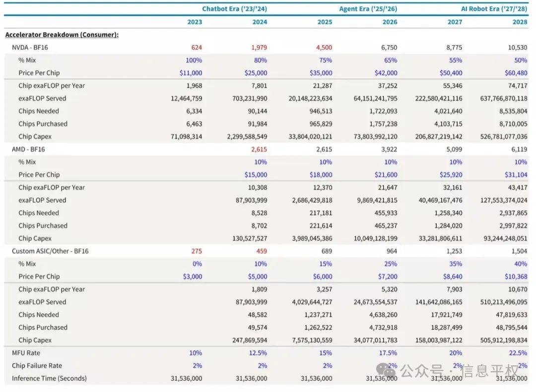536x392 pixels.
Task: Click the Chips Purchased value 1,757,238
Action: [383, 124]
